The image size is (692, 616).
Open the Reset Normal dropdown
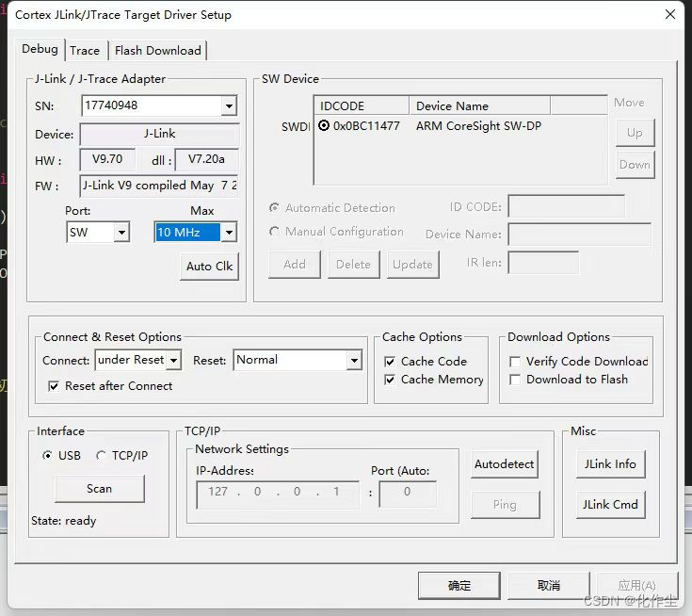coord(354,361)
